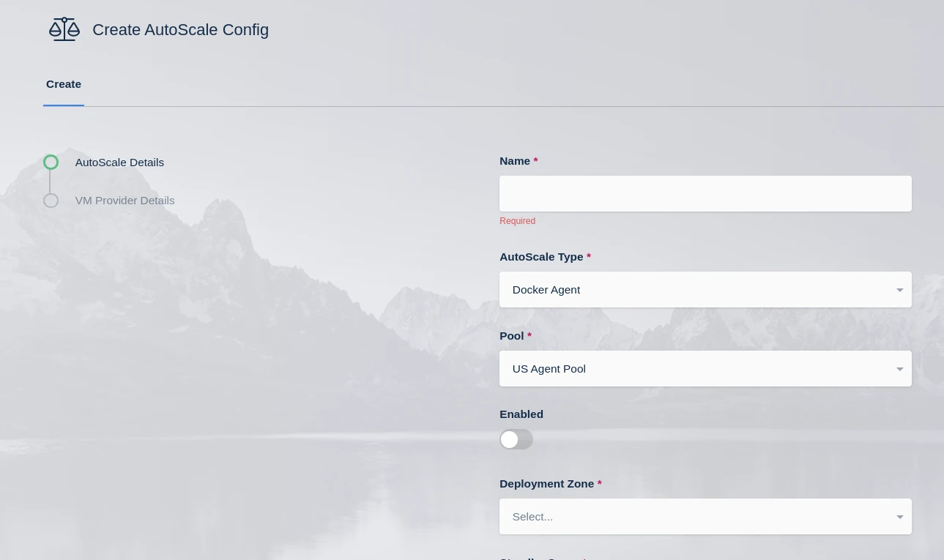This screenshot has height=560, width=944.
Task: Click the red Required validation message
Action: [517, 221]
